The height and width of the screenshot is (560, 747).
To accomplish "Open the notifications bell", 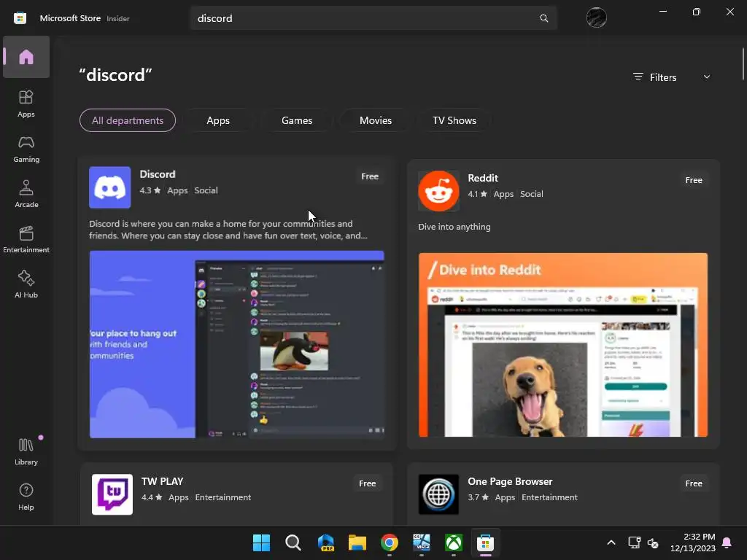I will click(x=727, y=542).
